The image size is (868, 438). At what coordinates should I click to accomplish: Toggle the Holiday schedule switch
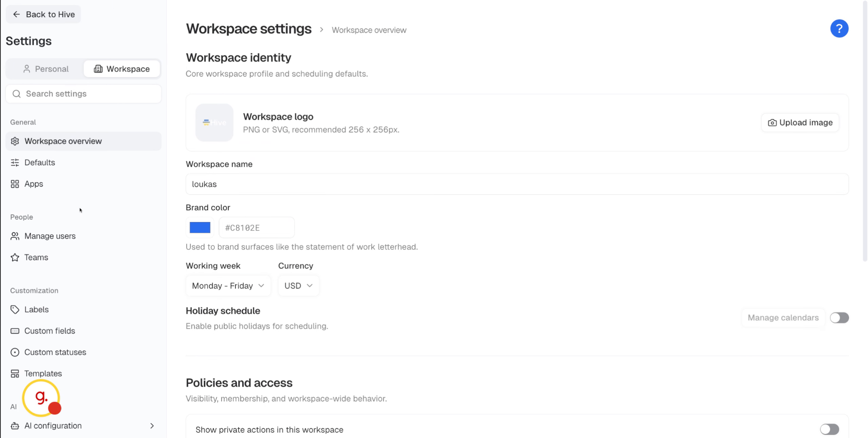tap(839, 318)
